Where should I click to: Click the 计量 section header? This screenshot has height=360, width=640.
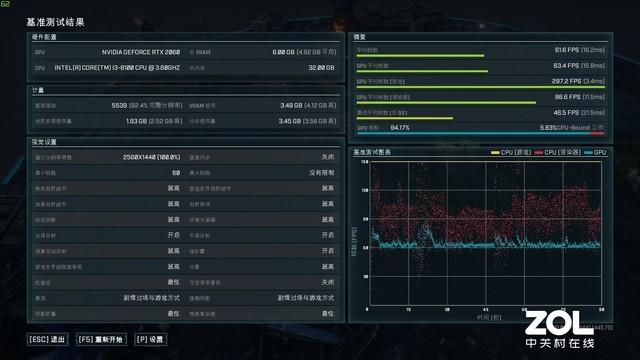click(x=38, y=90)
